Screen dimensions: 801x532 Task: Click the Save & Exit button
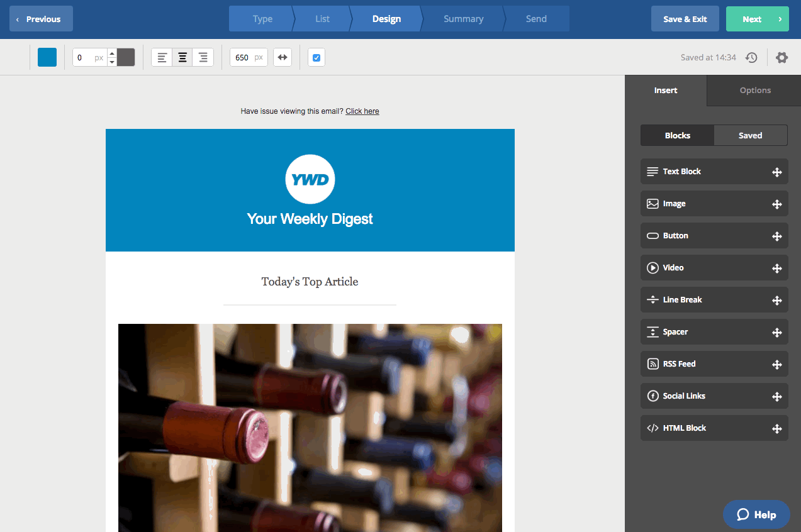[685, 19]
